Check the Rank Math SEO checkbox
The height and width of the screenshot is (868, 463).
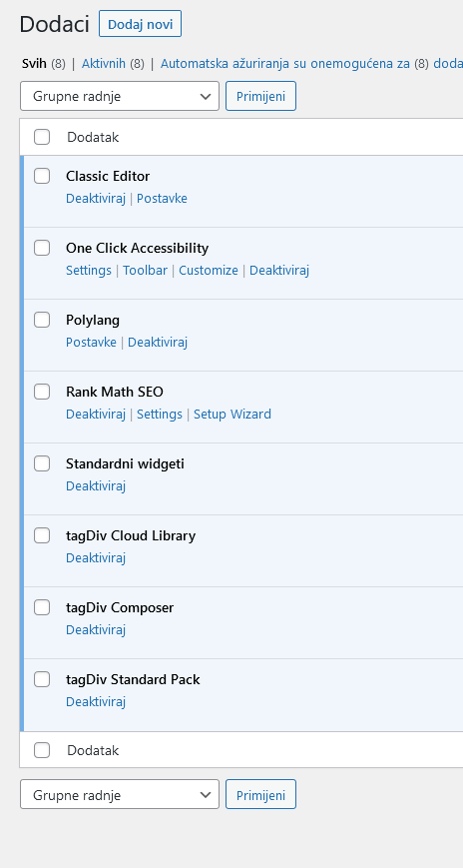click(x=42, y=392)
